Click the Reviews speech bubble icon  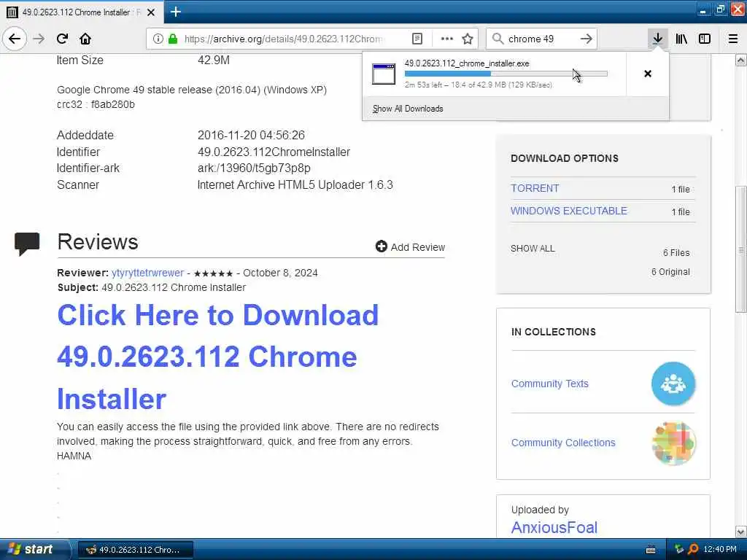coord(27,244)
